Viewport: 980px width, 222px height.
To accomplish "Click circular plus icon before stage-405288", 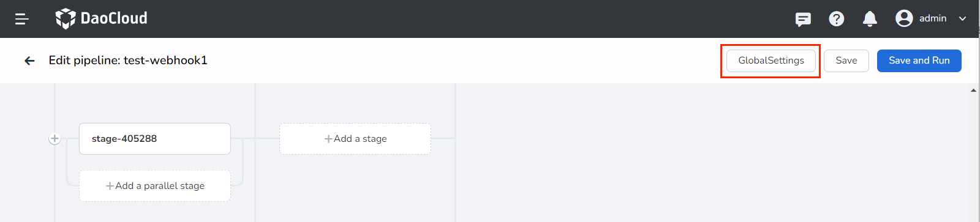I will (55, 139).
